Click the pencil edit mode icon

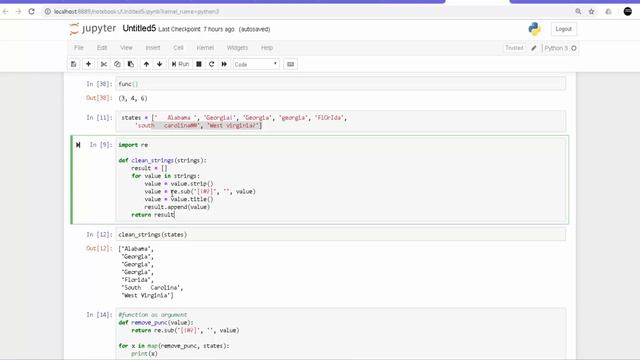pyautogui.click(x=533, y=48)
